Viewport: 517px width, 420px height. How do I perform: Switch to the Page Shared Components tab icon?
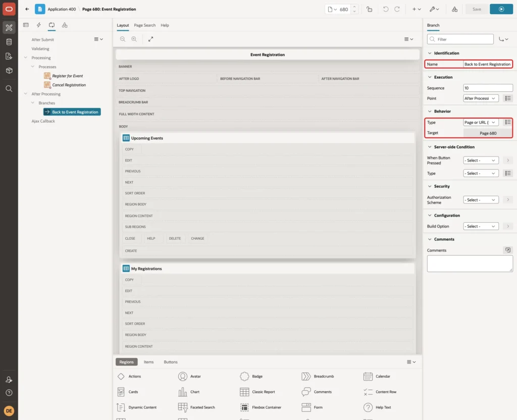click(x=65, y=25)
